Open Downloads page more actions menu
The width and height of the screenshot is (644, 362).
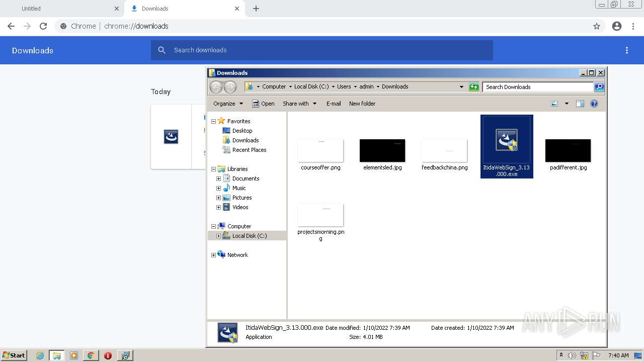[x=627, y=50]
